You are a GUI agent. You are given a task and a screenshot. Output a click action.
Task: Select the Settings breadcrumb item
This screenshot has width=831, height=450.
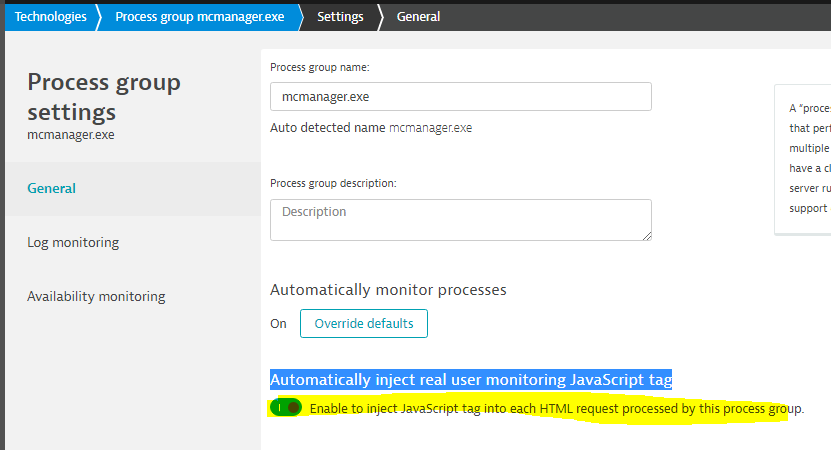(340, 17)
